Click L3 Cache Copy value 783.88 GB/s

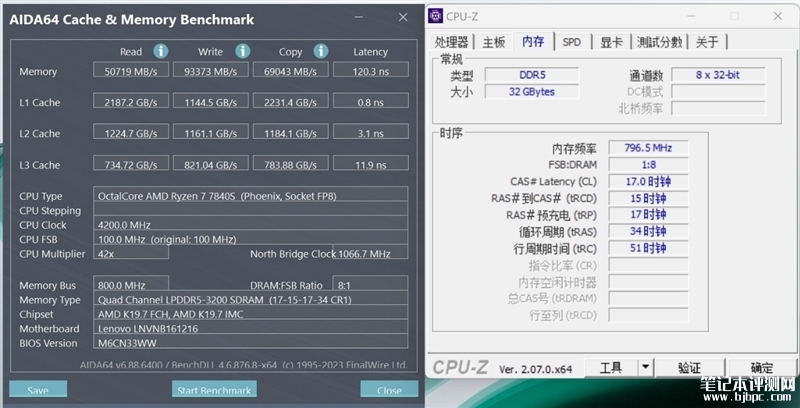click(x=291, y=163)
